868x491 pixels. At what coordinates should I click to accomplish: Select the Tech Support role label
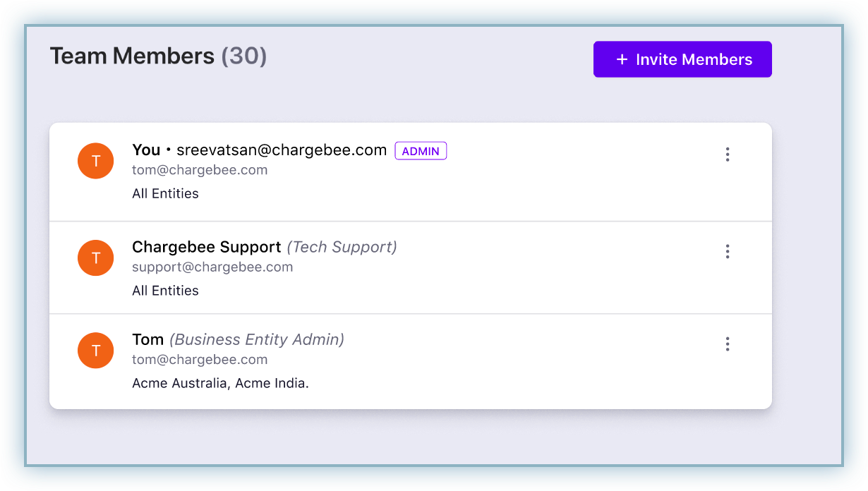coord(342,247)
